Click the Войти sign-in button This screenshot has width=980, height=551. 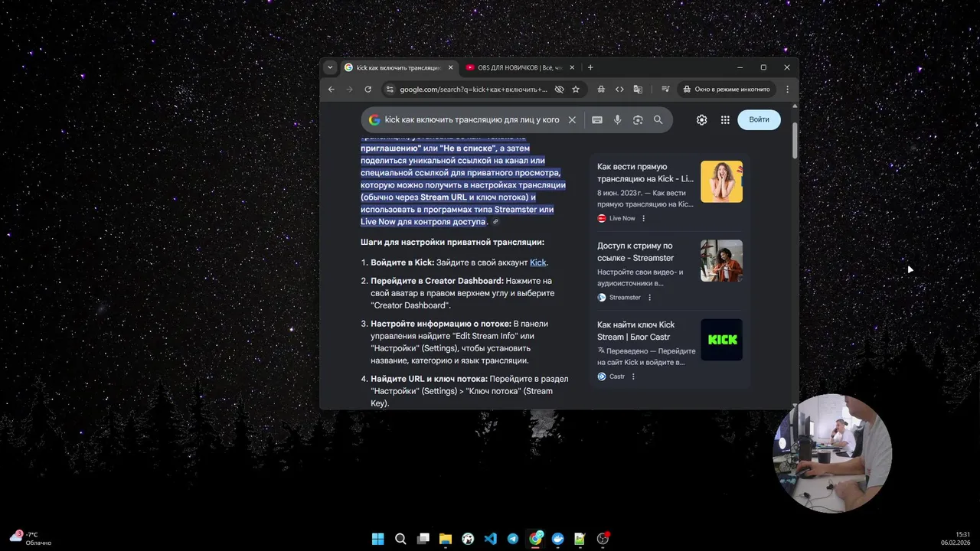pos(759,120)
